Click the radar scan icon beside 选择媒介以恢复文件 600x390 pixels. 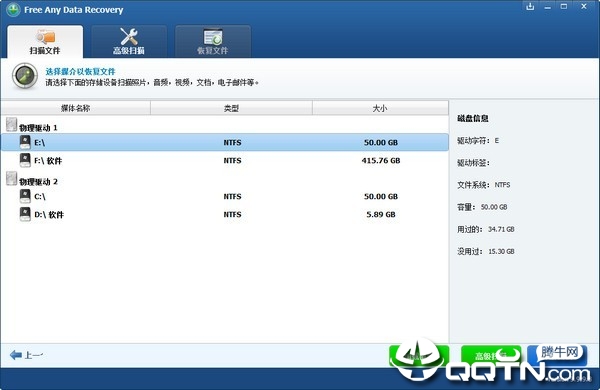[25, 76]
